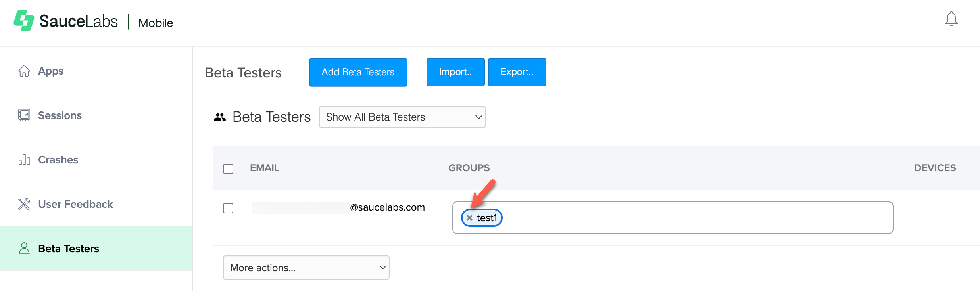Click the User Feedback tools icon
The width and height of the screenshot is (980, 291).
24,204
